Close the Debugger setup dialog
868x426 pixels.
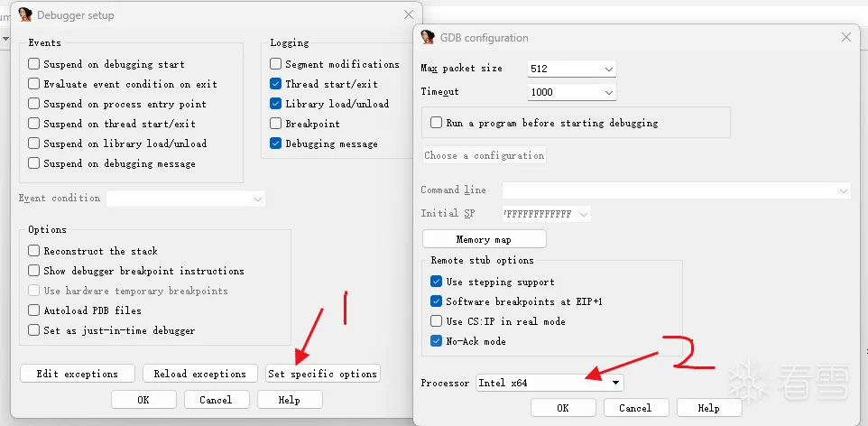[x=409, y=15]
